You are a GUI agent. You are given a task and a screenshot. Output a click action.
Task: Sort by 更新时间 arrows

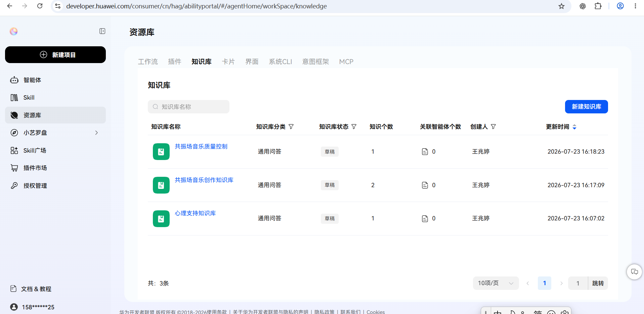[x=574, y=127]
